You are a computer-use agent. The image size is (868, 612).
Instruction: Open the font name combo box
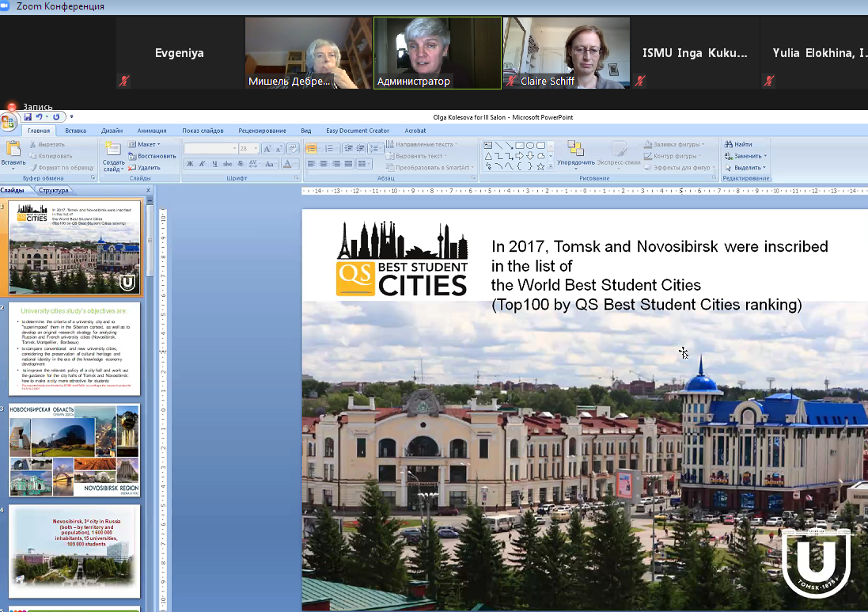[x=210, y=148]
